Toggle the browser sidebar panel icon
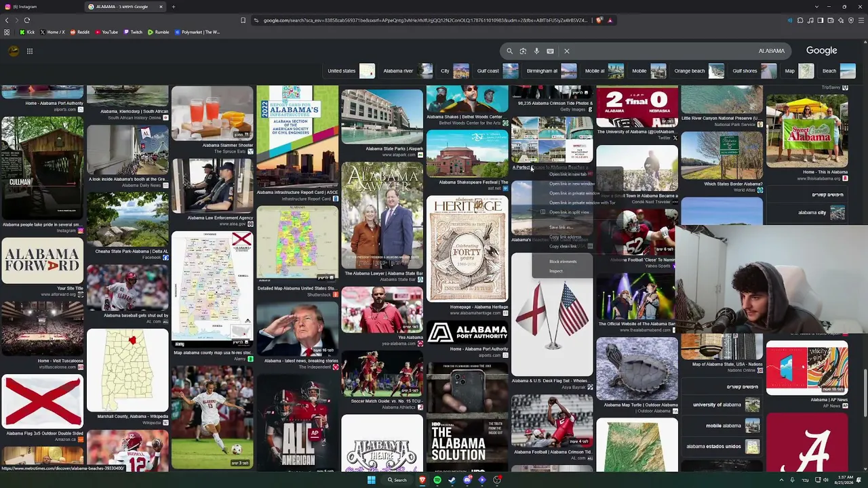The width and height of the screenshot is (868, 488). pos(821,20)
